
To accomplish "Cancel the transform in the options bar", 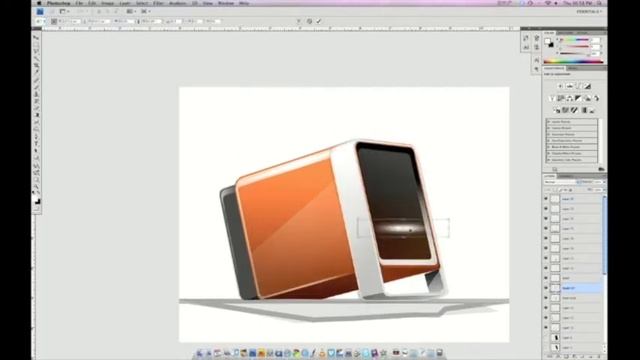I will tap(309, 21).
